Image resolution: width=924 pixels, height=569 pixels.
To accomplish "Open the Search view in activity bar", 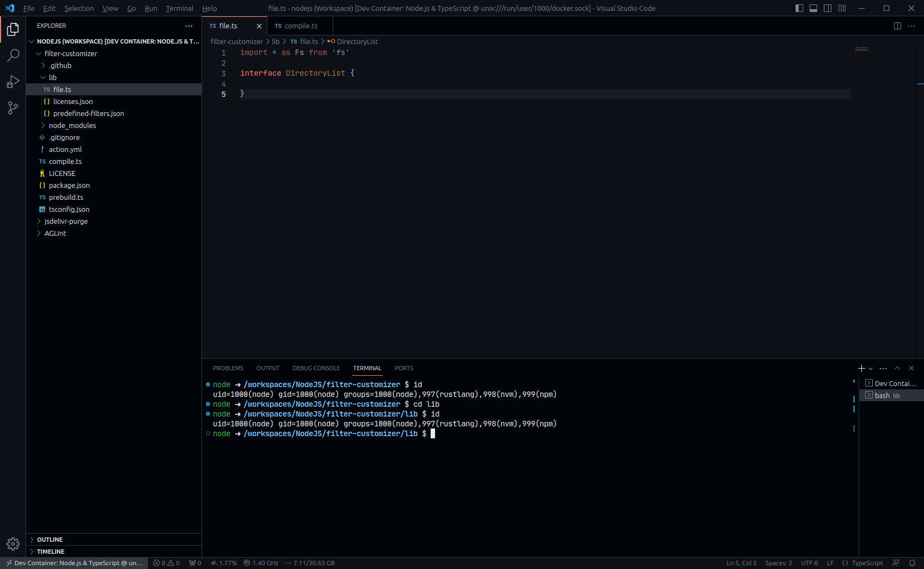I will point(13,55).
